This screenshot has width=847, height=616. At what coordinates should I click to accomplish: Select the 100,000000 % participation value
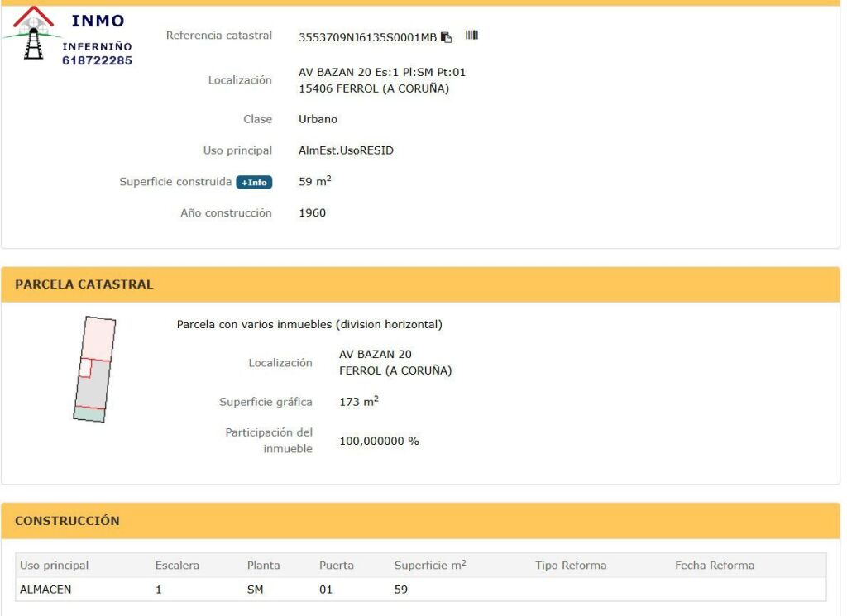click(x=379, y=441)
